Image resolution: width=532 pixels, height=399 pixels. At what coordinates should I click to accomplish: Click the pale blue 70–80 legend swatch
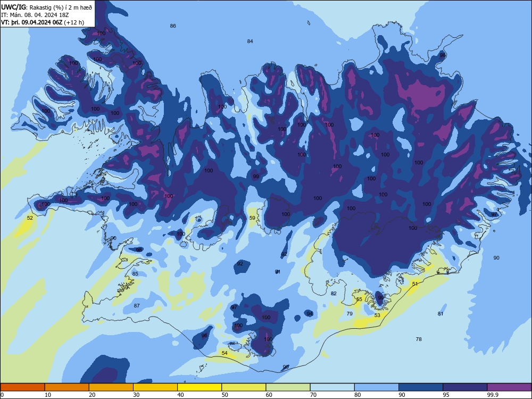pos(332,387)
